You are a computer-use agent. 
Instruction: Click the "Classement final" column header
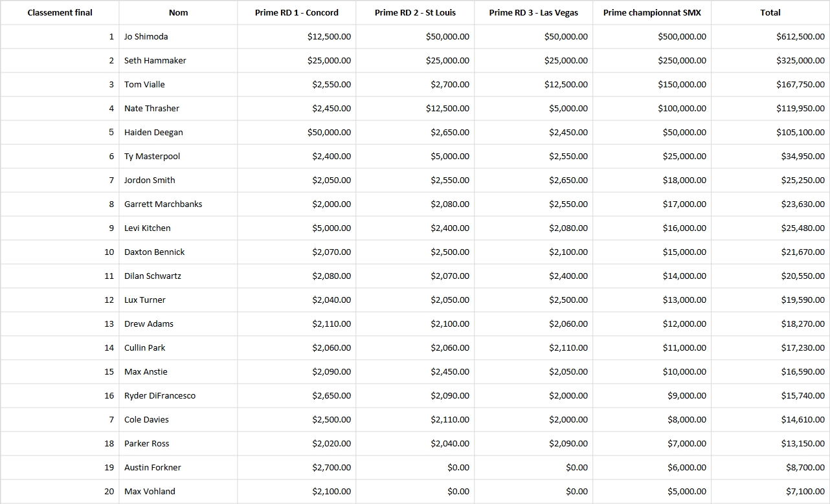tap(60, 12)
